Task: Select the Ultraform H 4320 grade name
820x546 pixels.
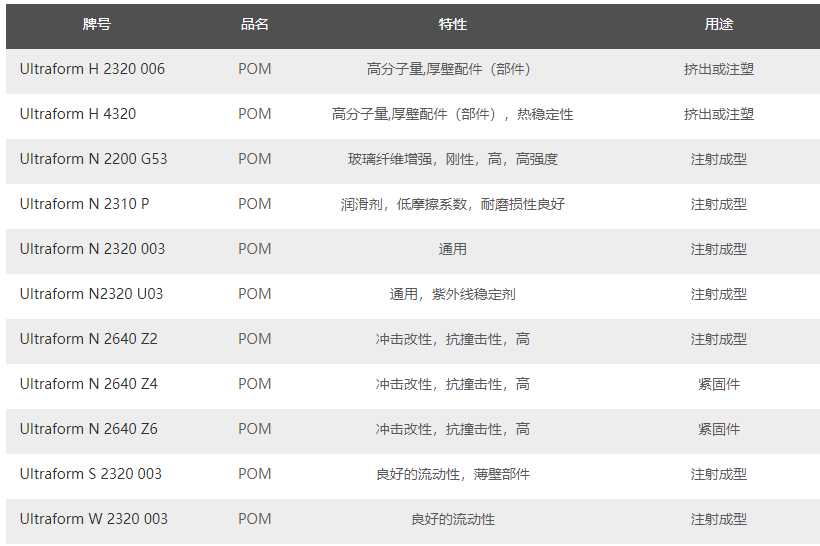Action: point(78,114)
